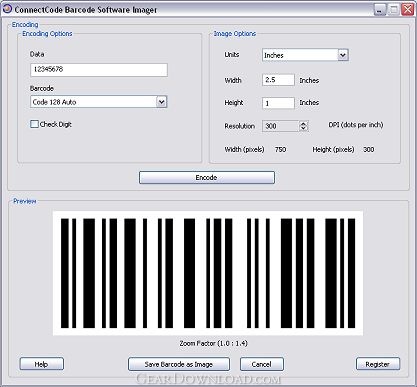Expand the Units dropdown arrow
This screenshot has height=387, width=417.
[343, 55]
